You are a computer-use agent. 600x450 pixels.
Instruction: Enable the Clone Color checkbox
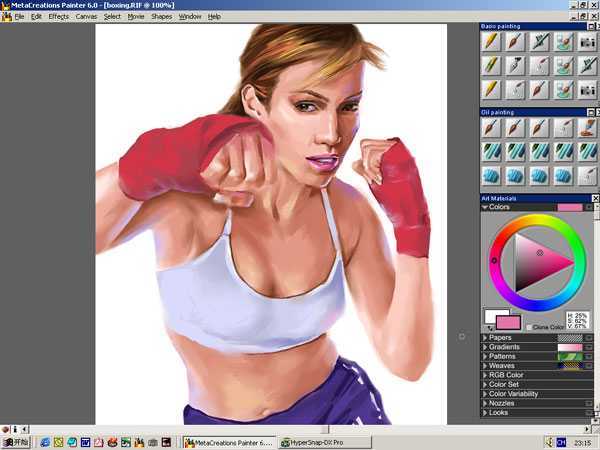coord(529,327)
